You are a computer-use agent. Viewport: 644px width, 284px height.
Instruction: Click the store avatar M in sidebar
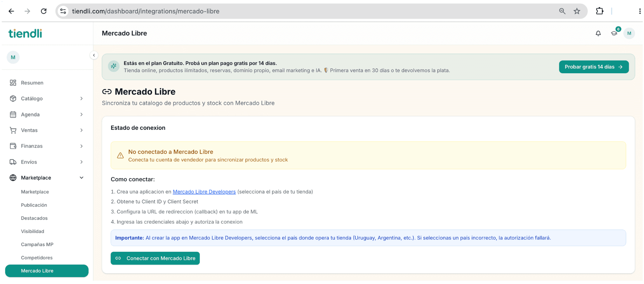coord(13,57)
